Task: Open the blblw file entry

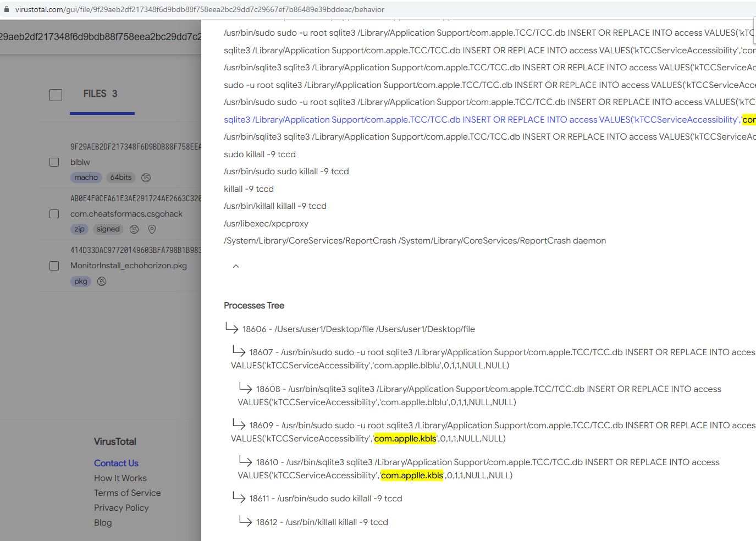Action: (80, 162)
